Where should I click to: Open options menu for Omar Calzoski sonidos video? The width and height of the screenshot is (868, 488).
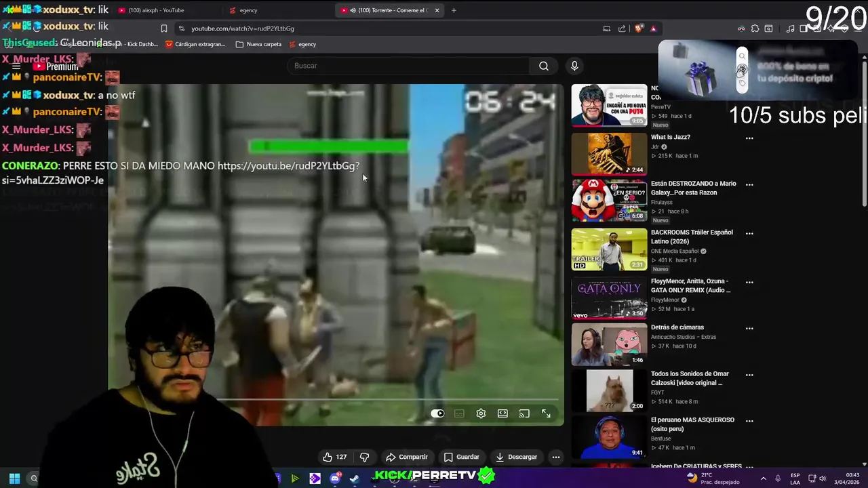(749, 375)
